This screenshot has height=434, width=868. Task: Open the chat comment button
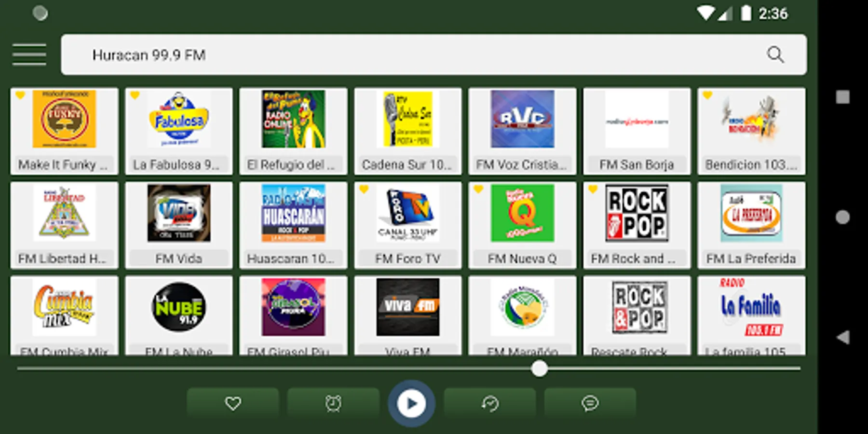[590, 403]
